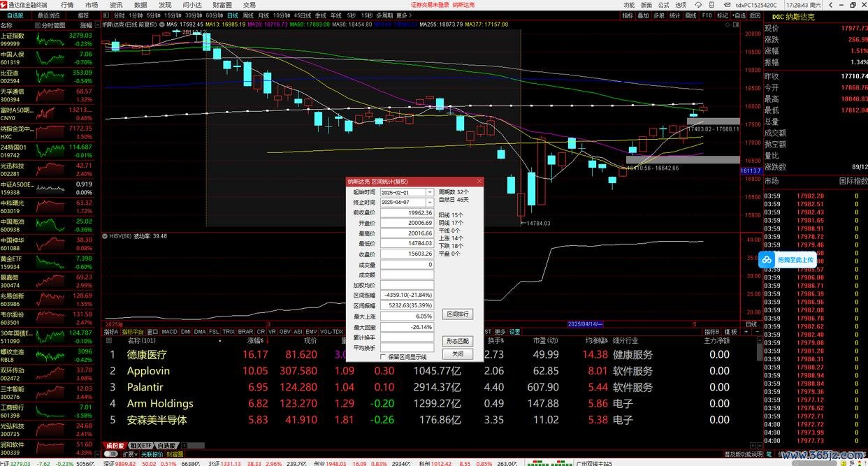Screen dimensions: 868x466
Task: Click the 设置 link in the indicator bar
Action: (x=514, y=332)
